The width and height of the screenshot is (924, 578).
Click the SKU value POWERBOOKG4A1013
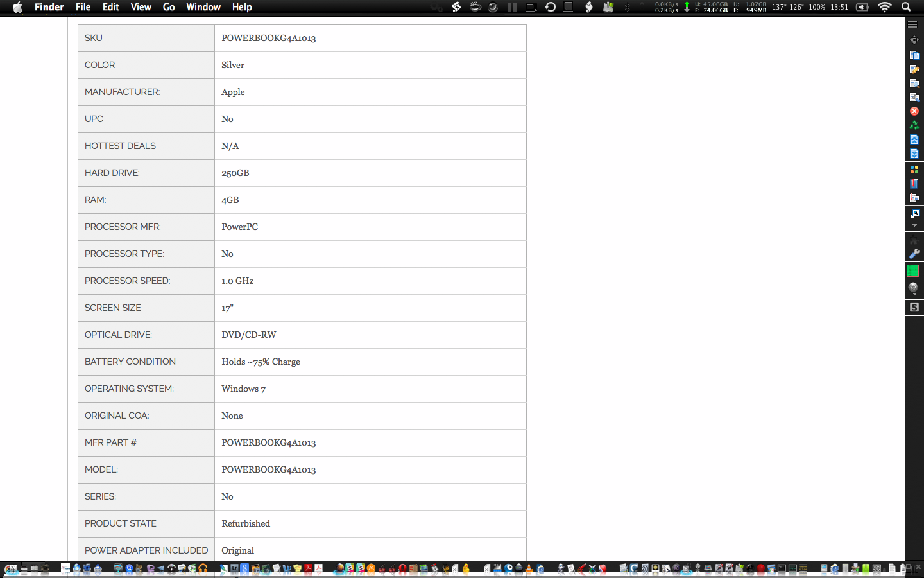coord(268,38)
